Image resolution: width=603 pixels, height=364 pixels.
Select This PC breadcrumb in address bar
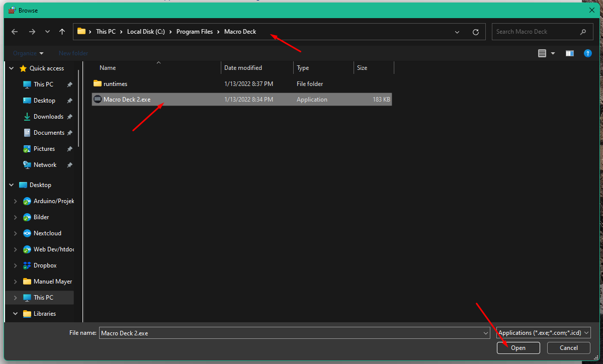coord(106,32)
